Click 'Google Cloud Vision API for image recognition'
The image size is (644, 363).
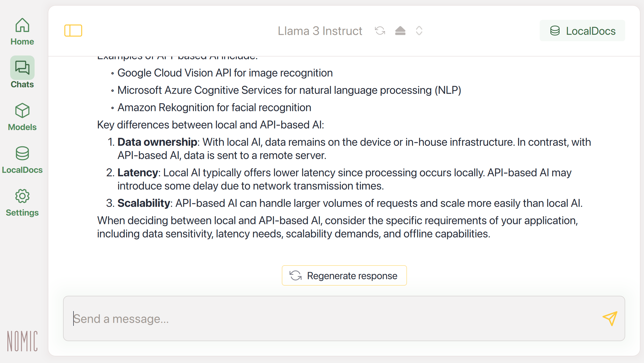point(225,73)
